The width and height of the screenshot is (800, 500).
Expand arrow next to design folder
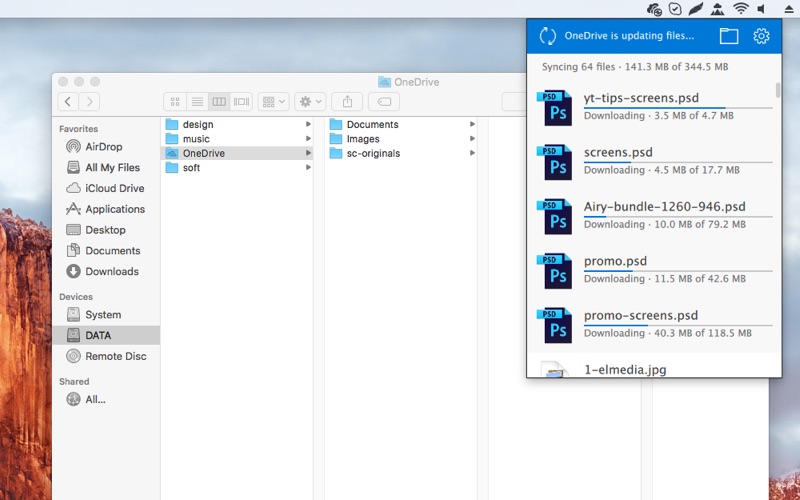[308, 124]
